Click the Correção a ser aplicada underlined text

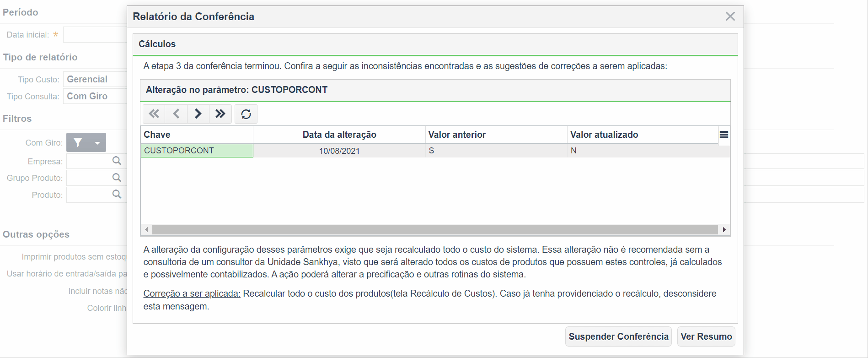[x=192, y=293]
